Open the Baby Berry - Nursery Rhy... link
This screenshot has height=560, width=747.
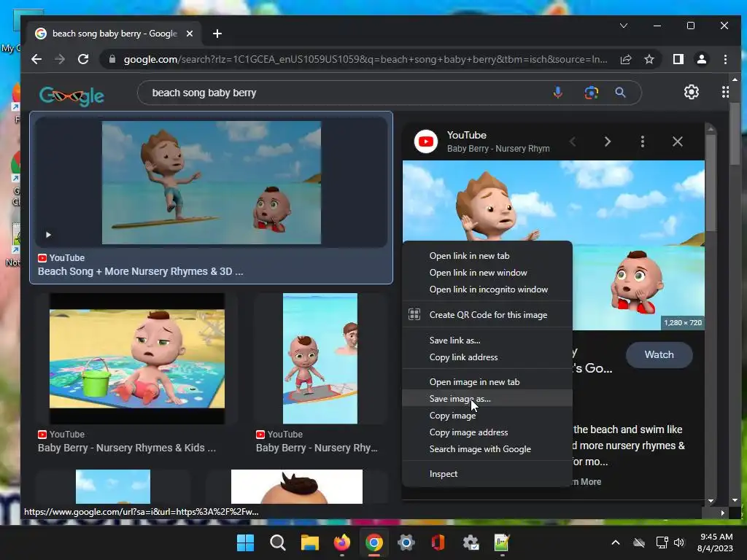(317, 448)
